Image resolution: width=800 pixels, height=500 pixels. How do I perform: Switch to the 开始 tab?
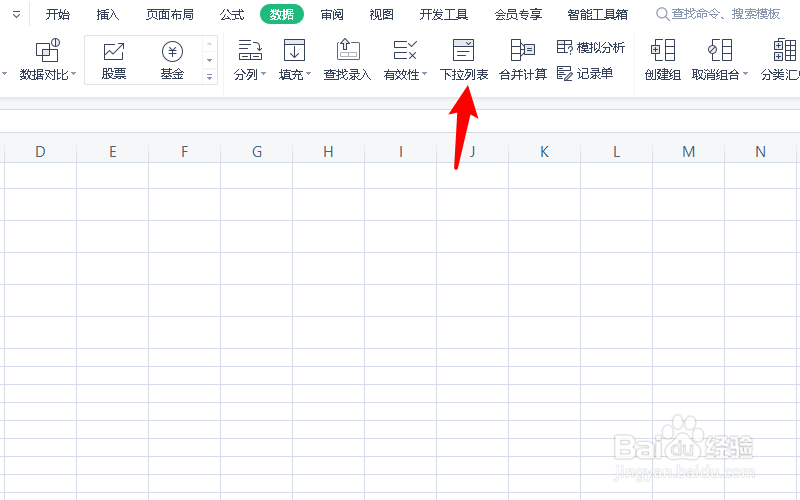58,14
